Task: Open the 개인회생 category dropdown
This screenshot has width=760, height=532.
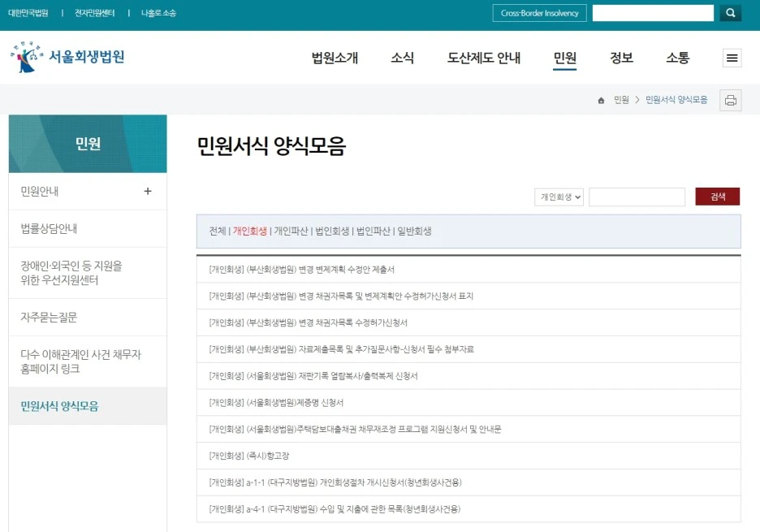Action: point(558,196)
